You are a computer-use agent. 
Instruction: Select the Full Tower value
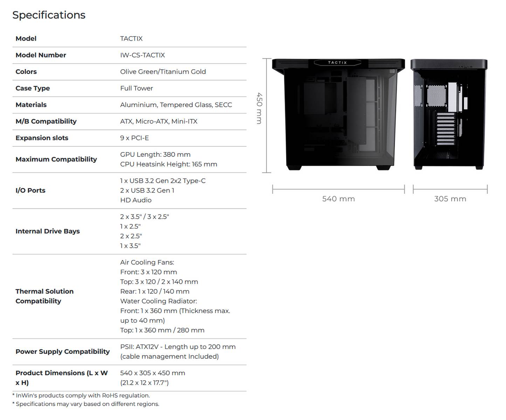pos(137,88)
